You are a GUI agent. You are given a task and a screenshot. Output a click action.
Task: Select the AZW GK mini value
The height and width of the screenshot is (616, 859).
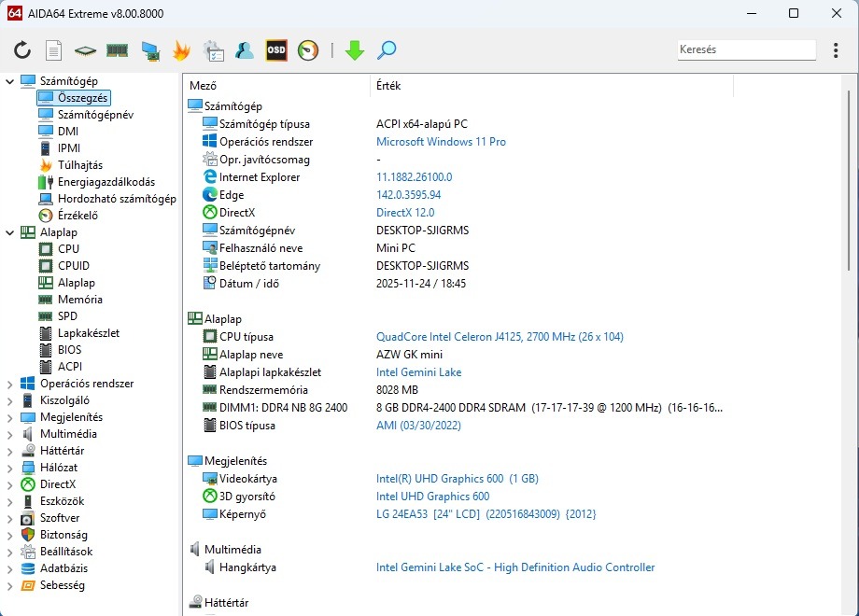point(409,355)
